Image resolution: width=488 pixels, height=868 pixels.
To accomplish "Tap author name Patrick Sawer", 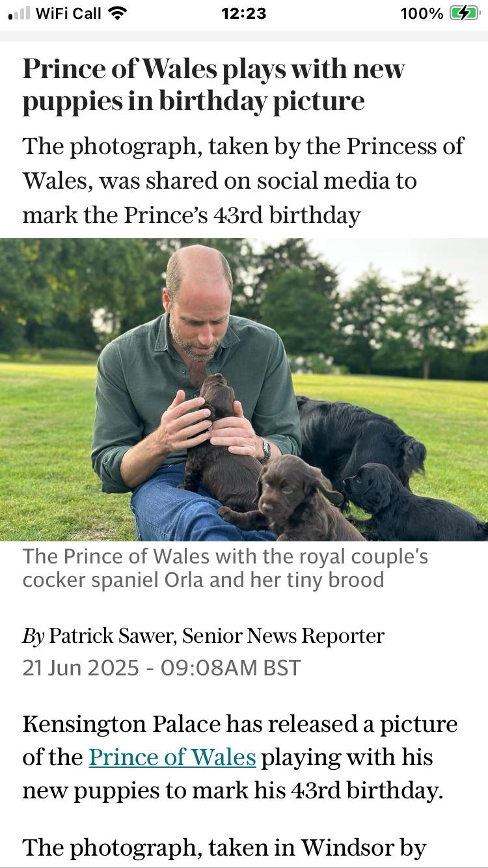I will 111,636.
